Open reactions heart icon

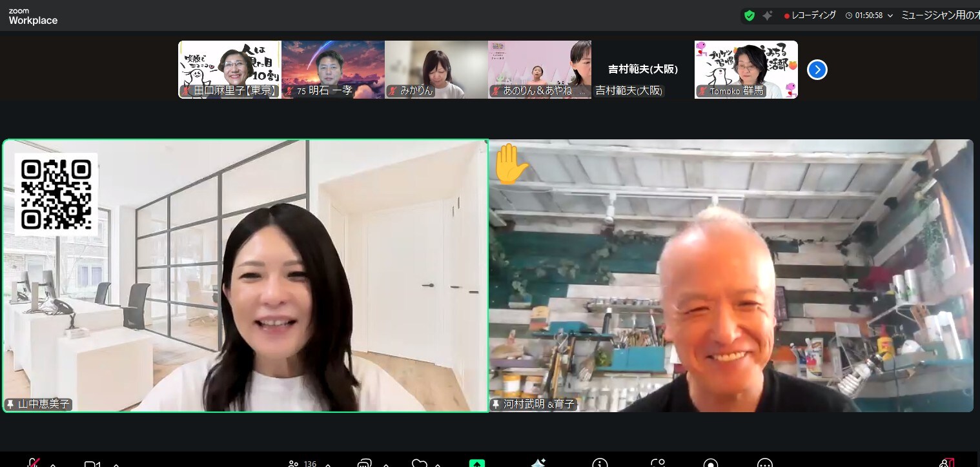(x=419, y=463)
